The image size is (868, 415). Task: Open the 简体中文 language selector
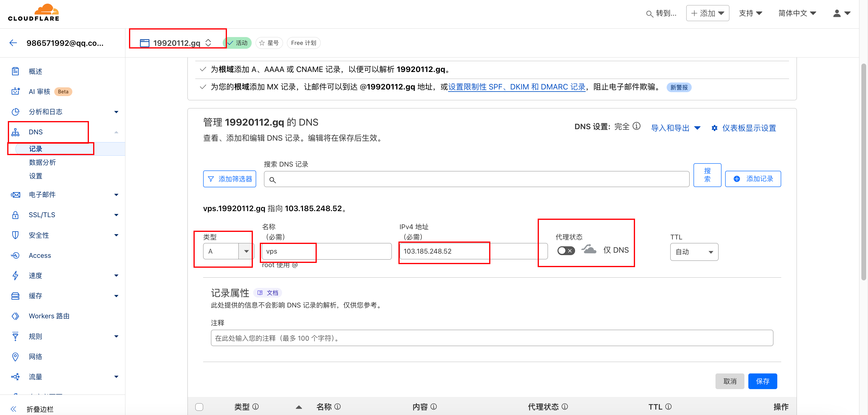(797, 13)
